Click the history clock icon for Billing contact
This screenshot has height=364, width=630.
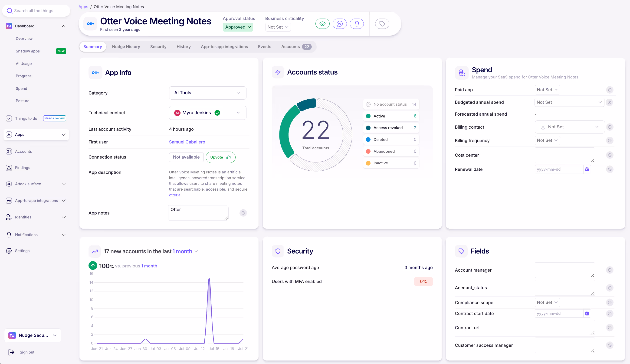610,127
